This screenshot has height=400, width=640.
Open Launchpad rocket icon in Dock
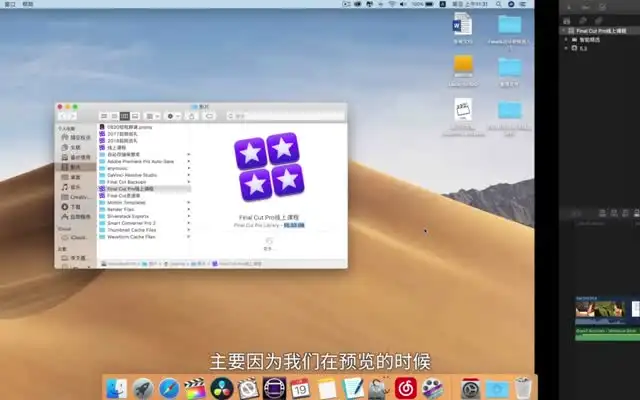pos(143,387)
